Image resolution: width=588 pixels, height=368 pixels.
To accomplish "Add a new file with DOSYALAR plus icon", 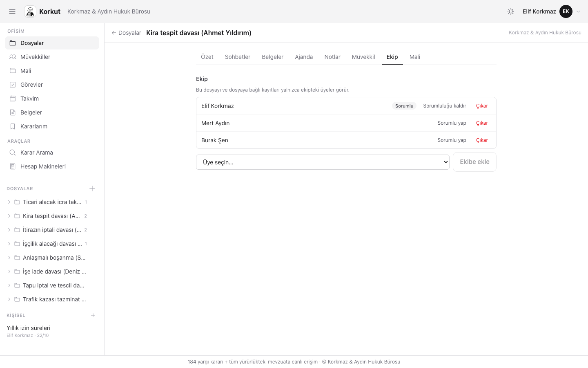I will click(x=92, y=188).
